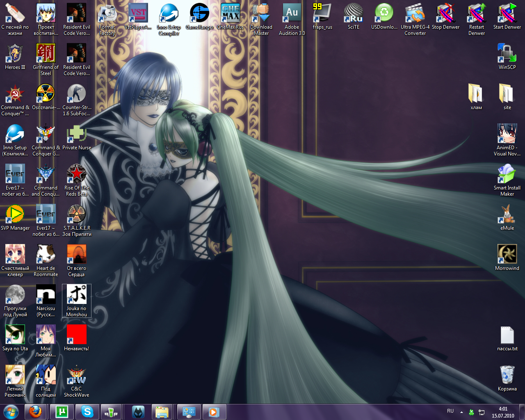525x420 pixels.
Task: Open Skype from the taskbar
Action: [87, 412]
